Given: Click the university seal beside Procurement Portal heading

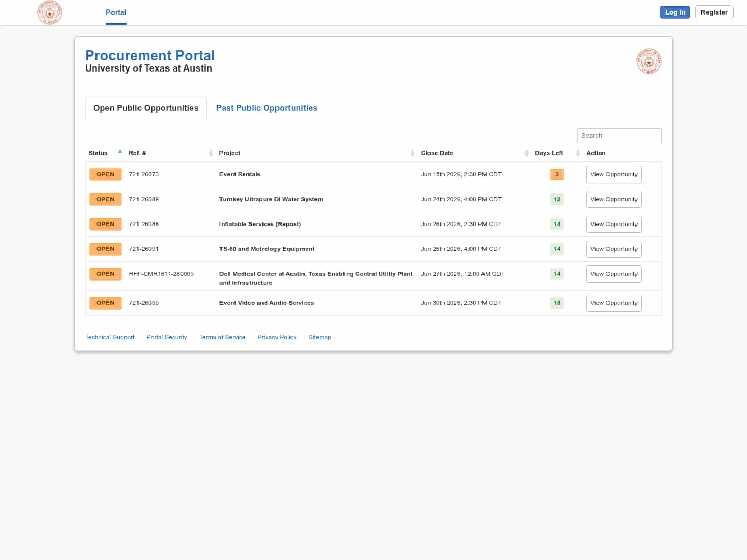Looking at the screenshot, I should point(649,61).
